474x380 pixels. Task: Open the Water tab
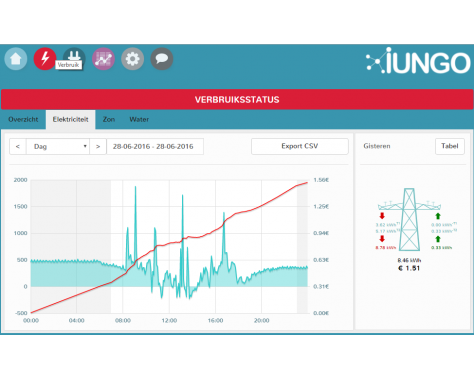[x=139, y=119]
